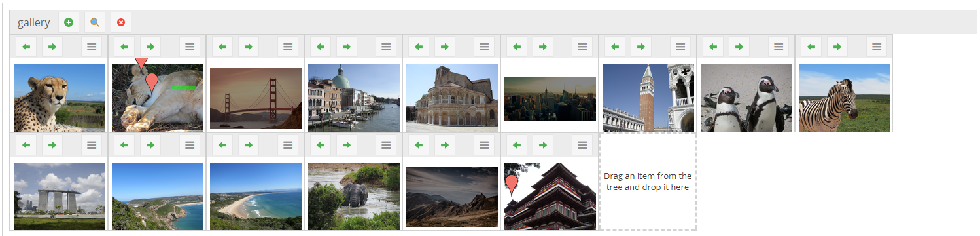Viewport: 980px width, 236px height.
Task: Click the red remove gallery button
Action: 121,22
